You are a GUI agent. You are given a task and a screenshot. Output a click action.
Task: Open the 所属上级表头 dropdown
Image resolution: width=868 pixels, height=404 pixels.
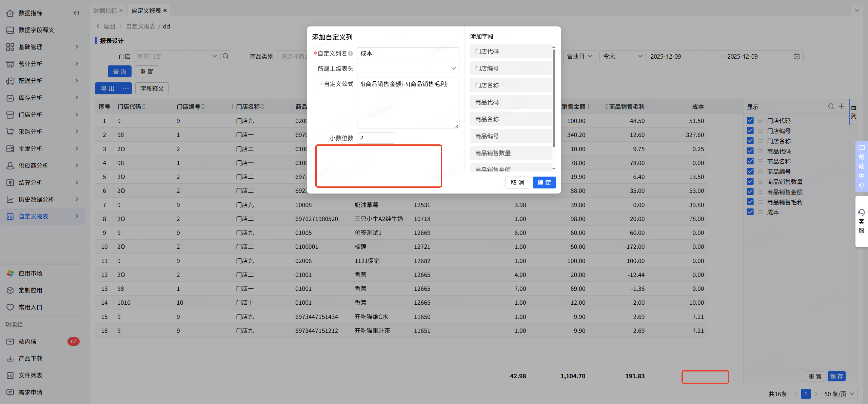tap(408, 68)
